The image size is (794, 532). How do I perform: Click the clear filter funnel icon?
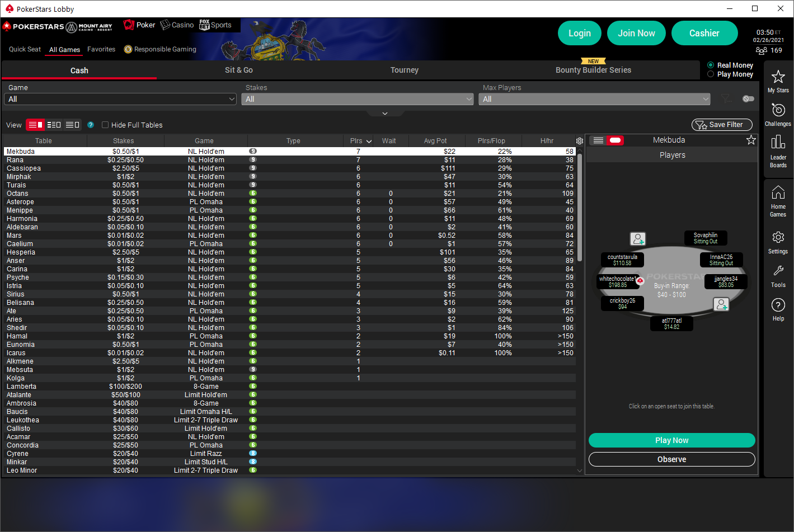726,99
